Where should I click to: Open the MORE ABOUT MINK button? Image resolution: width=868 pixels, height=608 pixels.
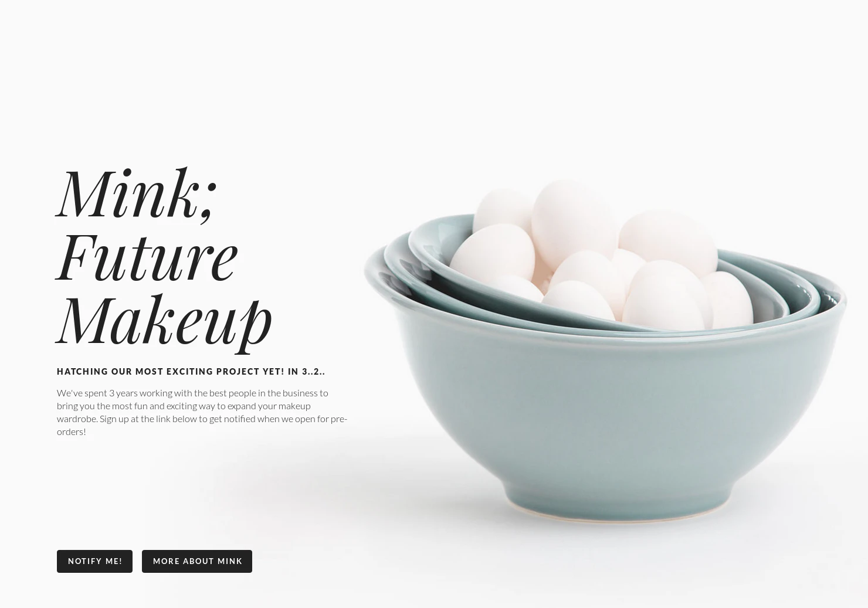(x=197, y=561)
